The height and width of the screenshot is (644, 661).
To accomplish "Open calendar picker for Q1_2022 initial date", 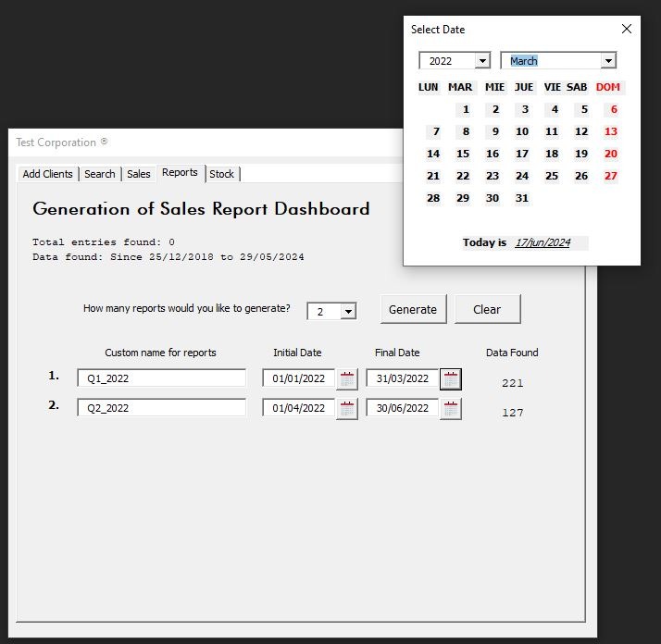I will click(347, 379).
